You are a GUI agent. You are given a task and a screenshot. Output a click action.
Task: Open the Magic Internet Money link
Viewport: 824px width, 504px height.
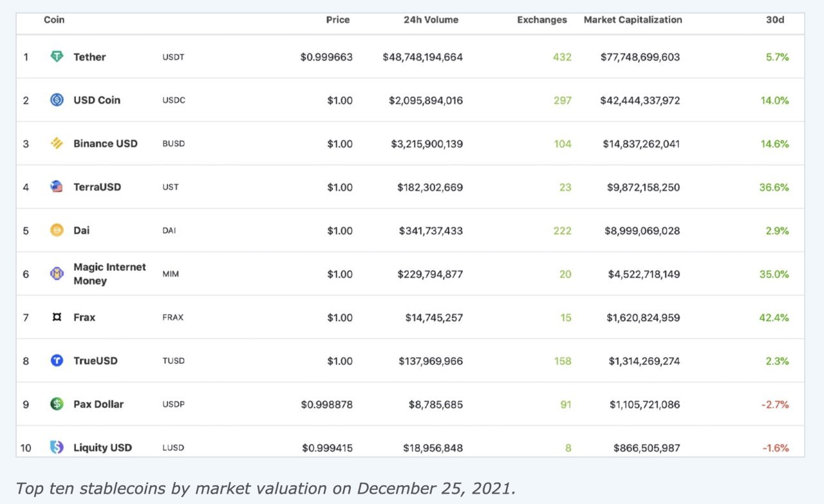pos(109,274)
